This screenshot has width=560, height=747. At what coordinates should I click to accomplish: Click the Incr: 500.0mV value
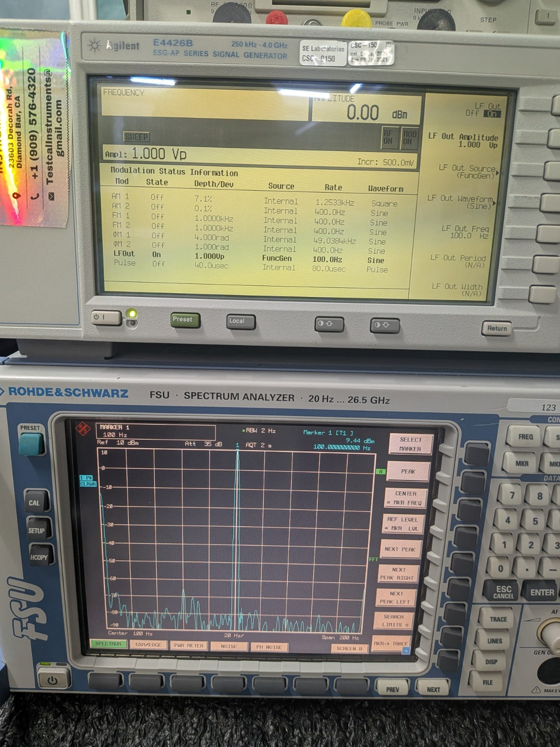(385, 162)
